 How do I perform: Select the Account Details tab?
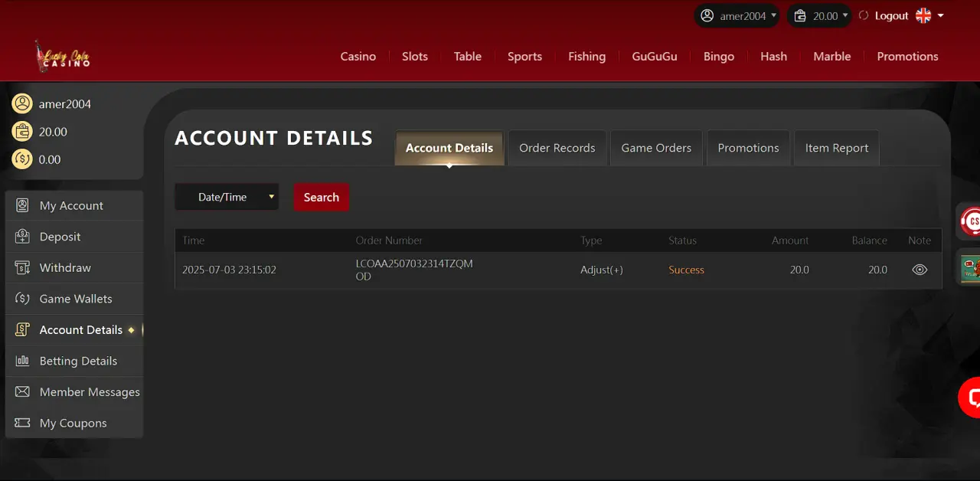449,148
